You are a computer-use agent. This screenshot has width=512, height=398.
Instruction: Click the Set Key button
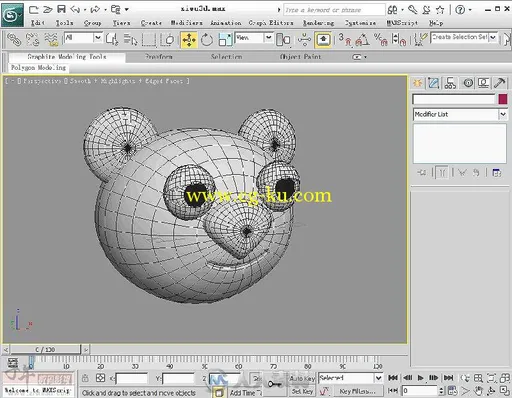click(302, 391)
